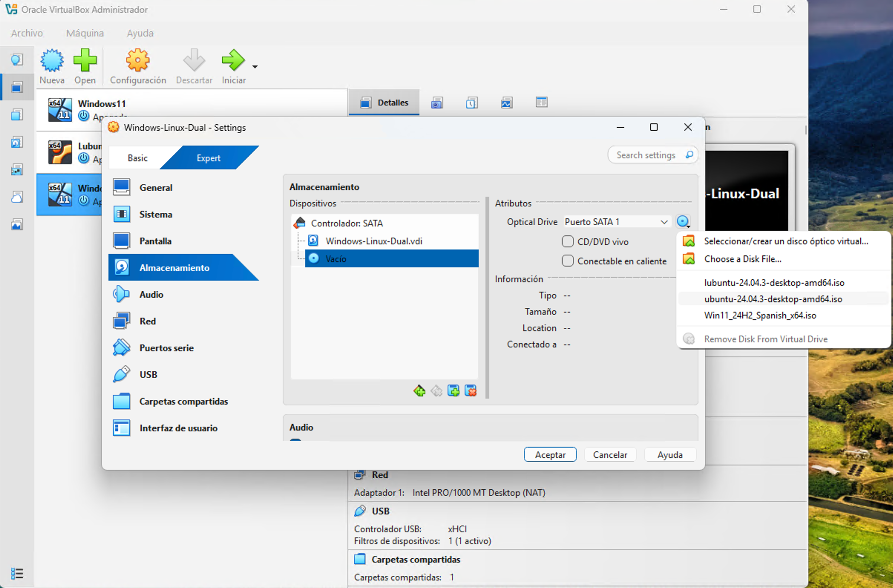Click the Cancelar button
The width and height of the screenshot is (893, 588).
[x=610, y=454]
